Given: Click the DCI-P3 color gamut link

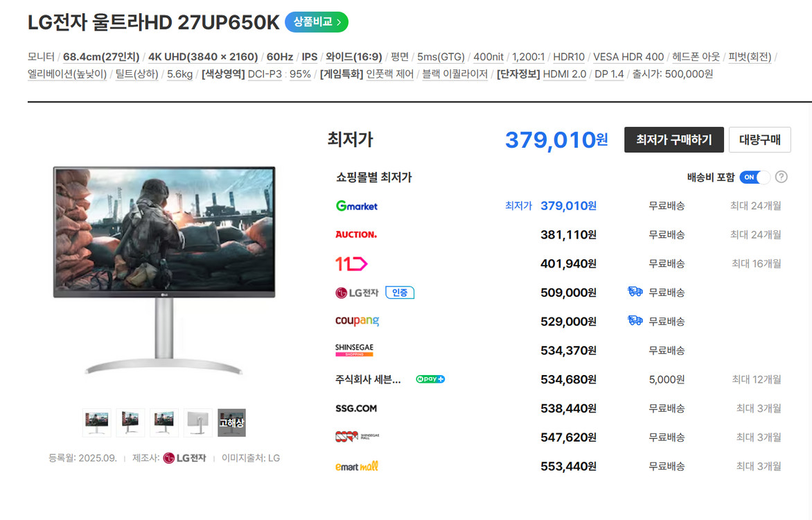Looking at the screenshot, I should tap(265, 74).
